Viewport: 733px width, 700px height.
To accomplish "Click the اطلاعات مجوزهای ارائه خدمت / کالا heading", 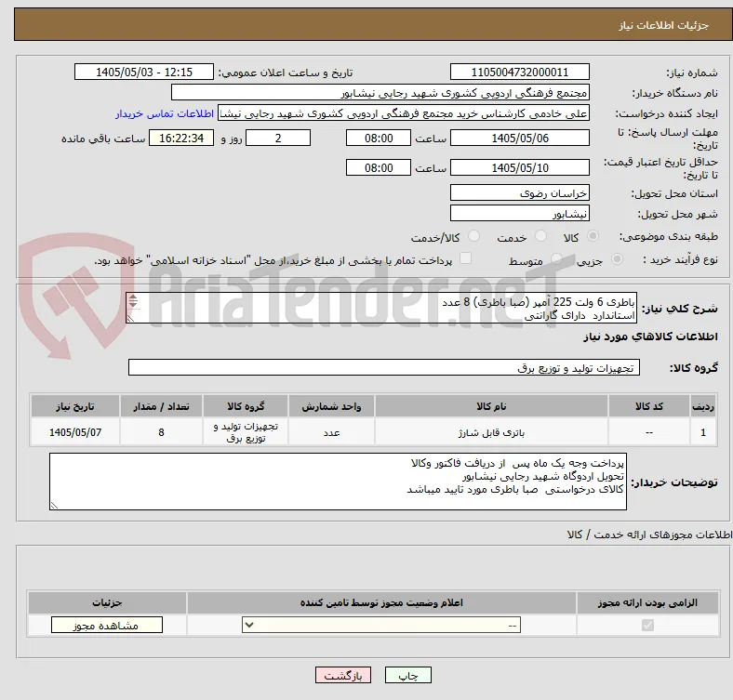I will pyautogui.click(x=649, y=535).
